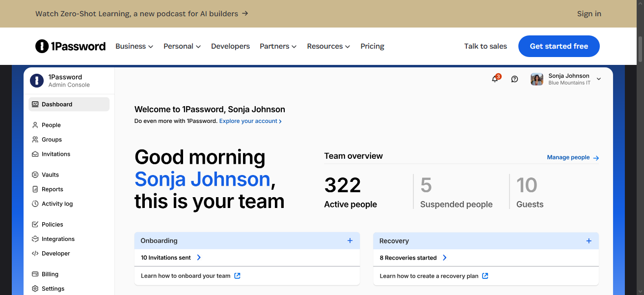Open Invitations in the sidebar
Screen dimensions: 644x295
(x=56, y=154)
